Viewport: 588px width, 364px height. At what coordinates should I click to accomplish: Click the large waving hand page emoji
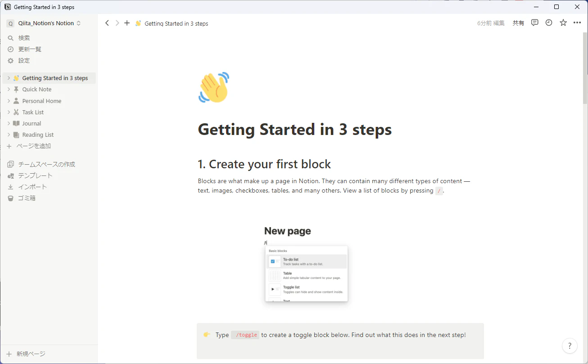pos(214,87)
